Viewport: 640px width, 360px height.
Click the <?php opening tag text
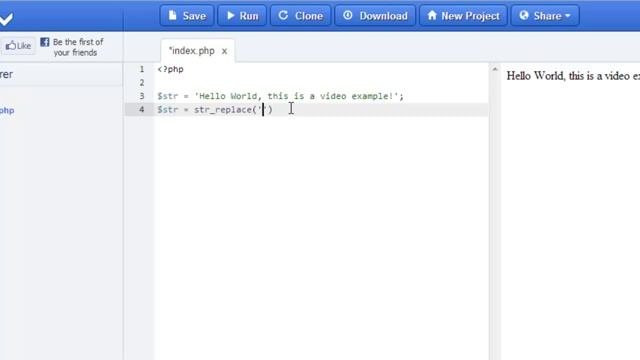(171, 69)
